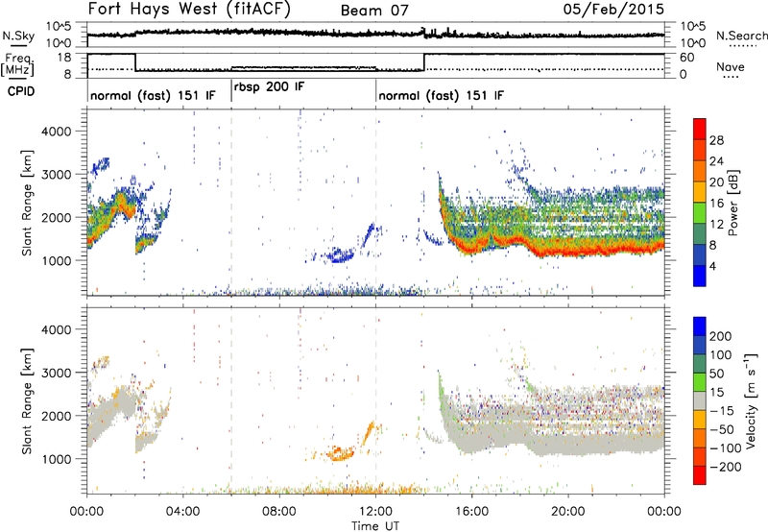Click the red high-power band near 20:00
768x532 pixels.
tap(568, 252)
